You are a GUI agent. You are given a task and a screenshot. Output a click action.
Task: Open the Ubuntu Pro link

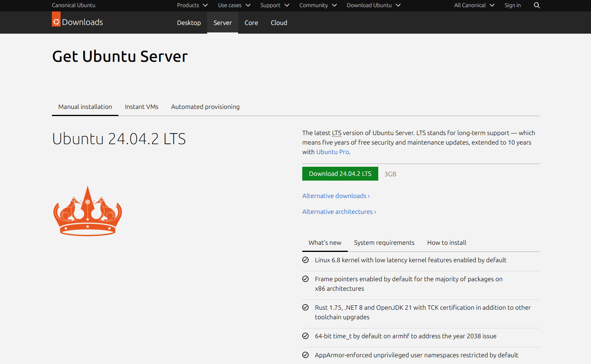click(x=333, y=152)
